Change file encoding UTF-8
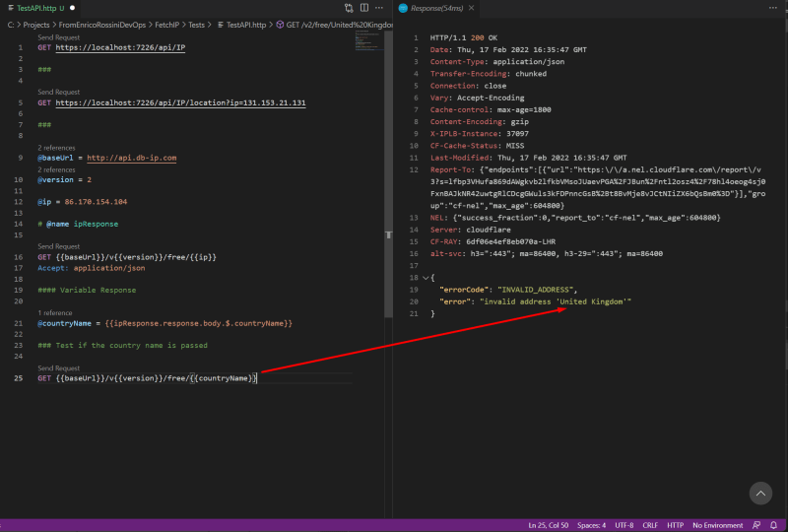 pyautogui.click(x=624, y=525)
